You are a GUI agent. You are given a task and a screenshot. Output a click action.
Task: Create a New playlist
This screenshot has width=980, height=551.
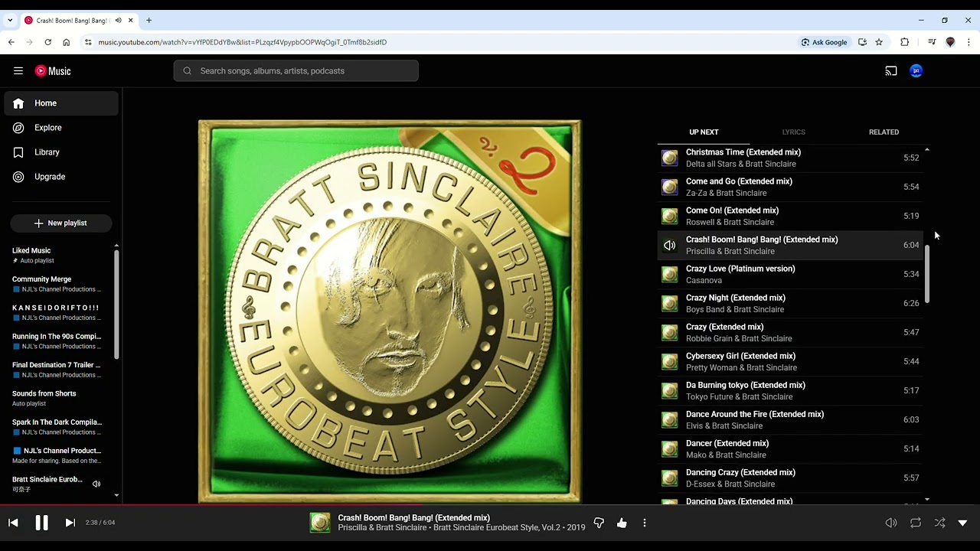click(61, 223)
